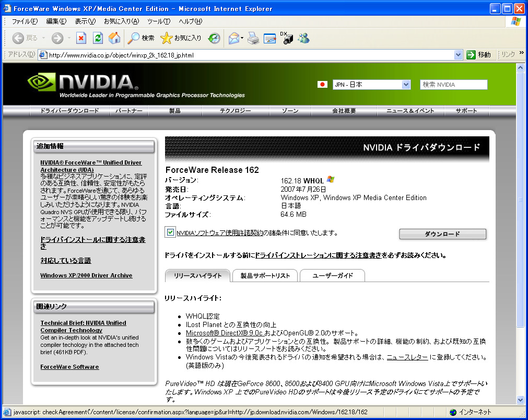This screenshot has height=420, width=528.
Task: Open the Windows XP/2000 Driver Archive link
Action: click(x=86, y=275)
